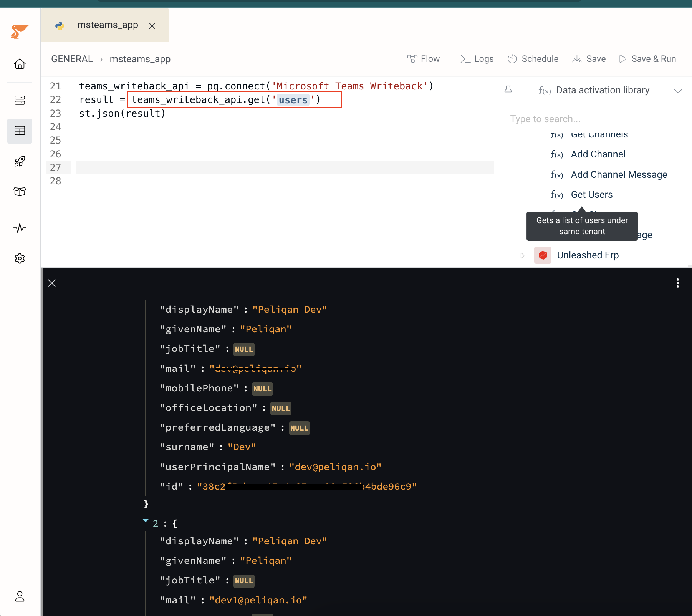Screen dimensions: 692x616
Task: Open the package box icon in sidebar
Action: [20, 191]
